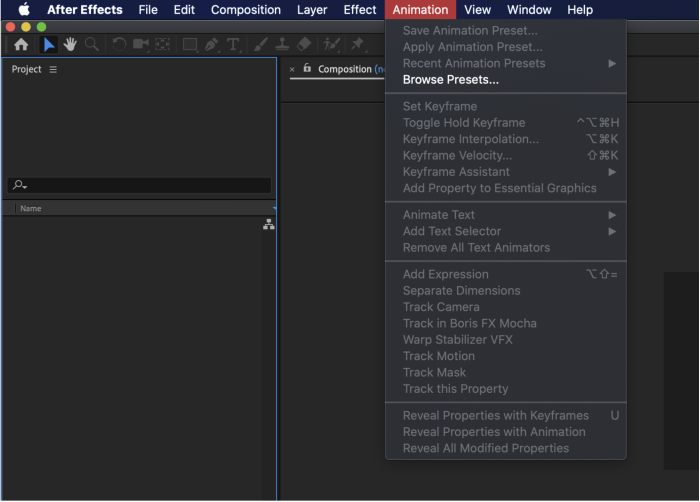Click Keyframe Velocity menu entry

pos(506,155)
